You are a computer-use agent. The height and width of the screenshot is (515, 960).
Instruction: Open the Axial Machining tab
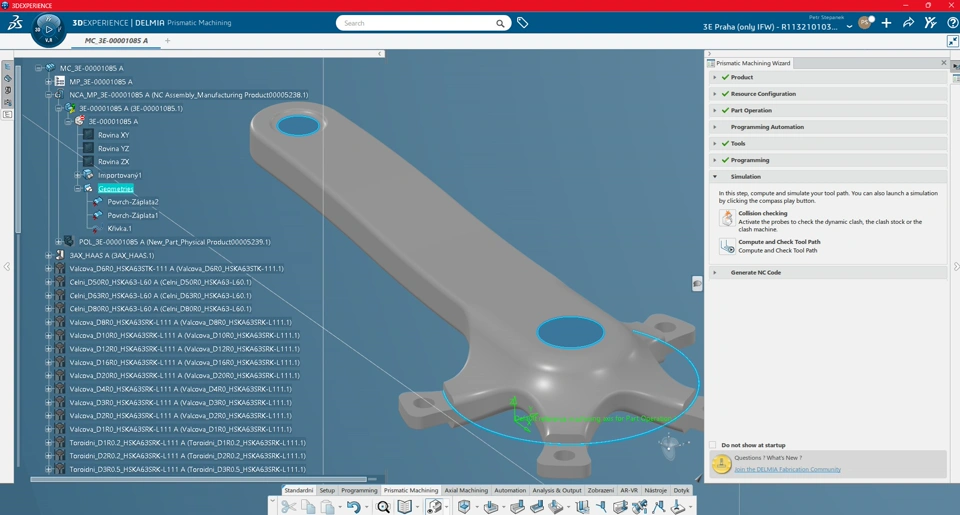(x=466, y=491)
